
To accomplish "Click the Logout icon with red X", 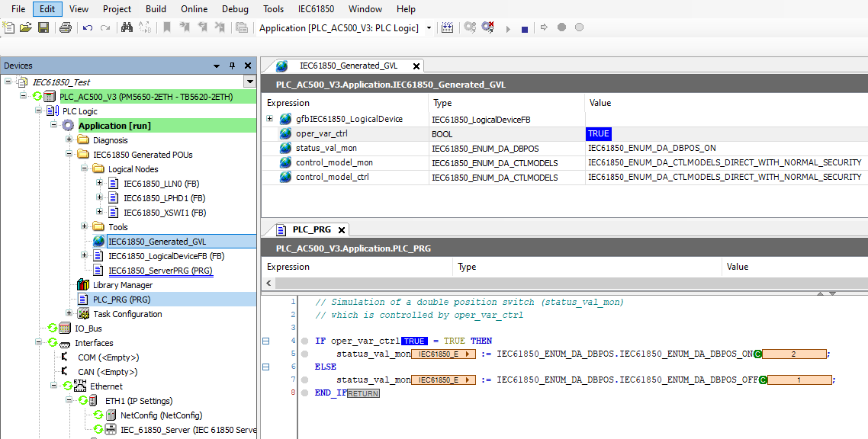I will pos(487,27).
